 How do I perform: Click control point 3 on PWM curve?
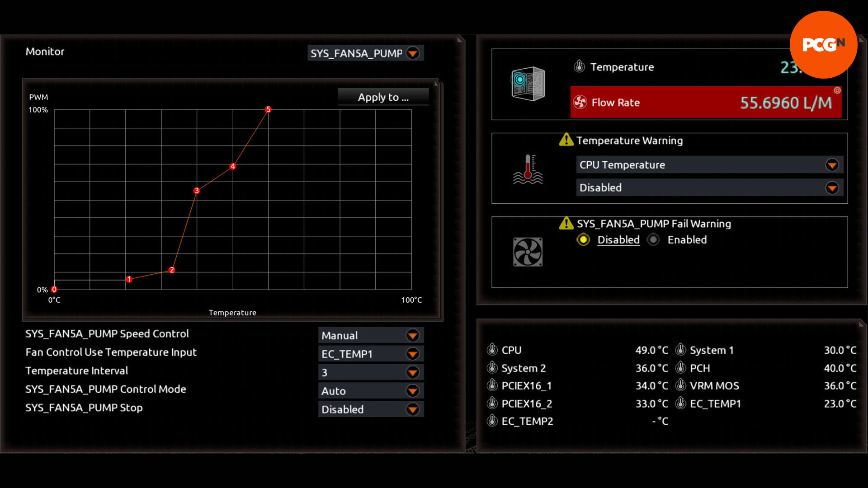point(196,190)
